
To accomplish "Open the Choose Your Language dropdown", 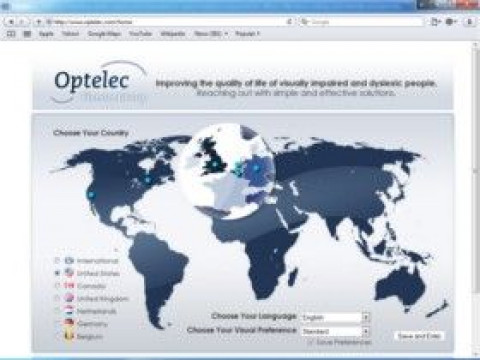I will [x=335, y=317].
